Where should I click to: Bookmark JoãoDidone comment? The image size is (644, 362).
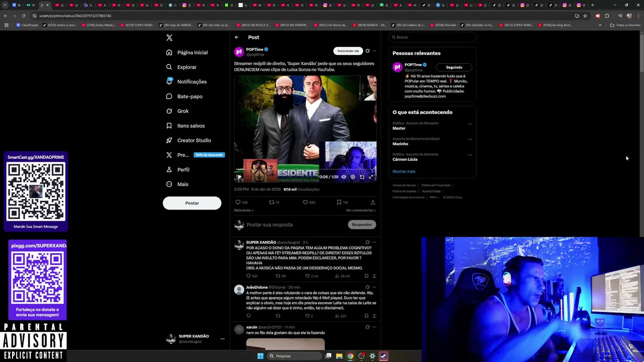coord(366,316)
